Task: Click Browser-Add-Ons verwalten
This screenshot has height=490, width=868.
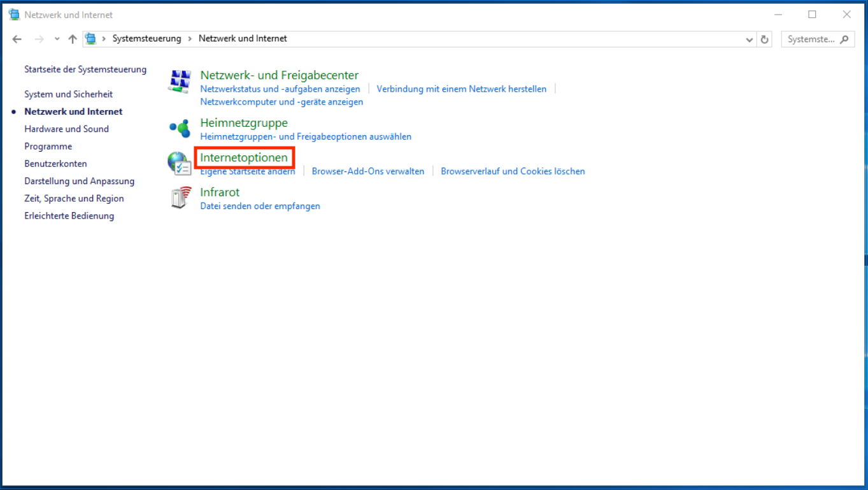Action: pyautogui.click(x=368, y=171)
